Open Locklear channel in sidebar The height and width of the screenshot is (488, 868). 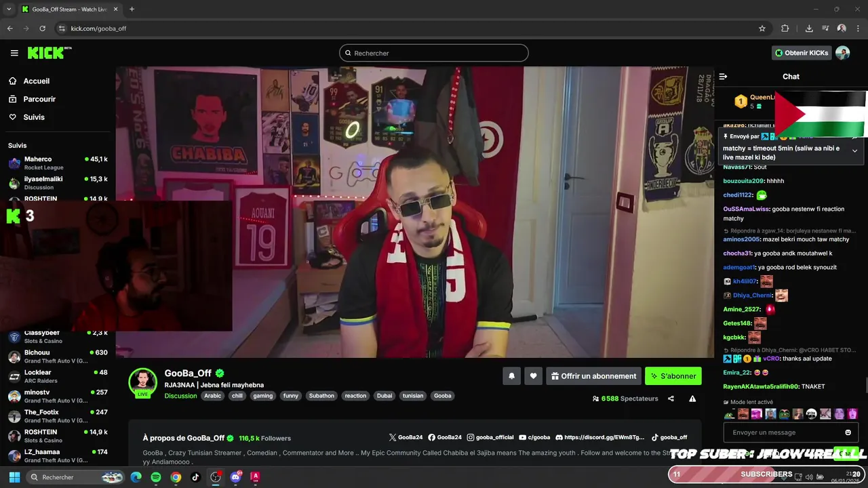58,376
